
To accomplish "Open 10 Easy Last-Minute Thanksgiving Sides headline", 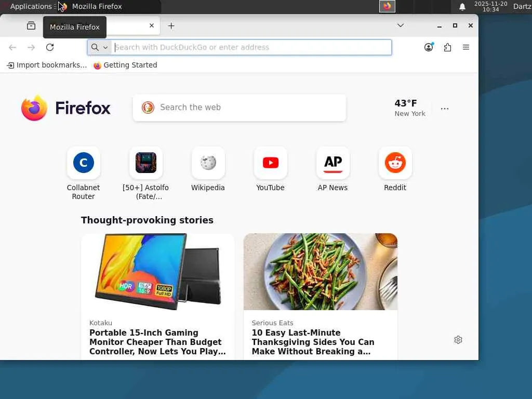I will pos(313,342).
